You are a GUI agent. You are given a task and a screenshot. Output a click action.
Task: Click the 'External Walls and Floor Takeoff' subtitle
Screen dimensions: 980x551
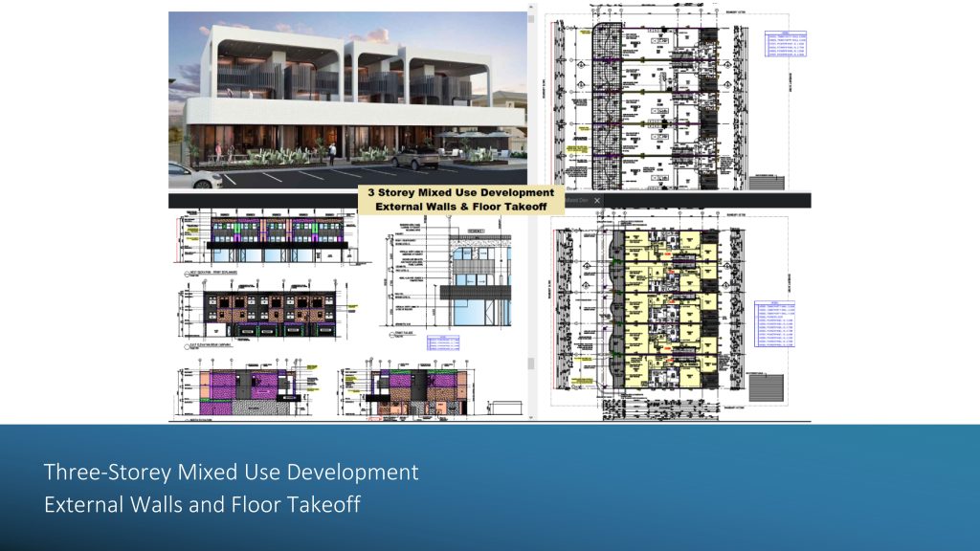point(202,504)
